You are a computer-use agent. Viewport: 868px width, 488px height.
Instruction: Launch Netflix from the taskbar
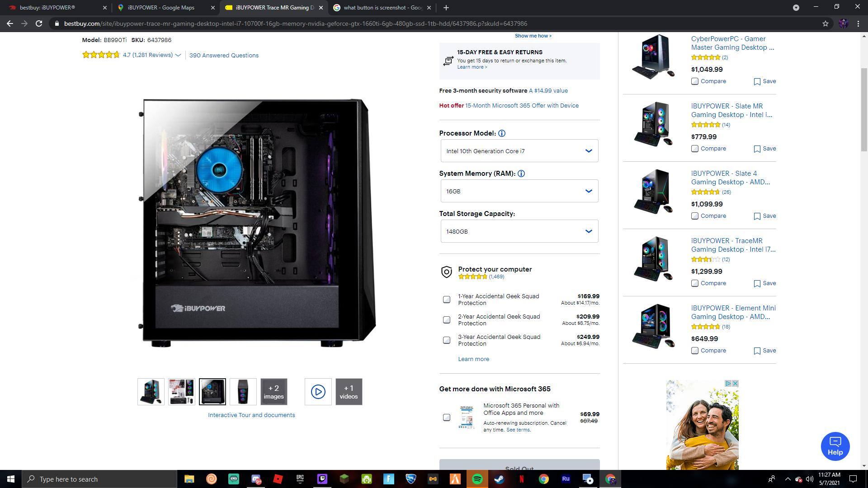[x=522, y=479]
